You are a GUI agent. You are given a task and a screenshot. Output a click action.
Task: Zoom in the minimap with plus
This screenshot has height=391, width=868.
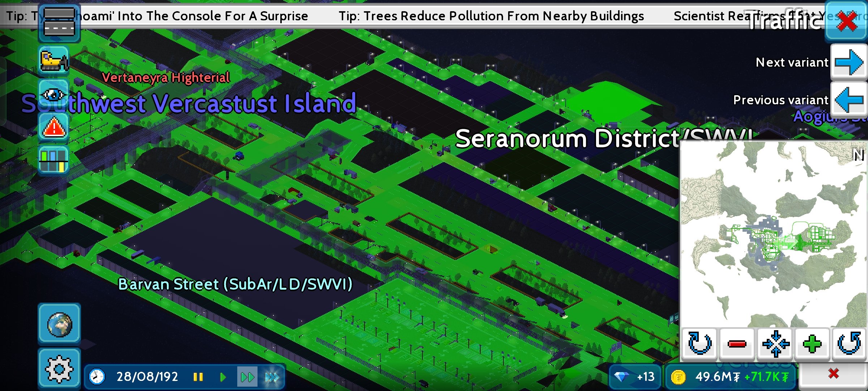tap(812, 344)
